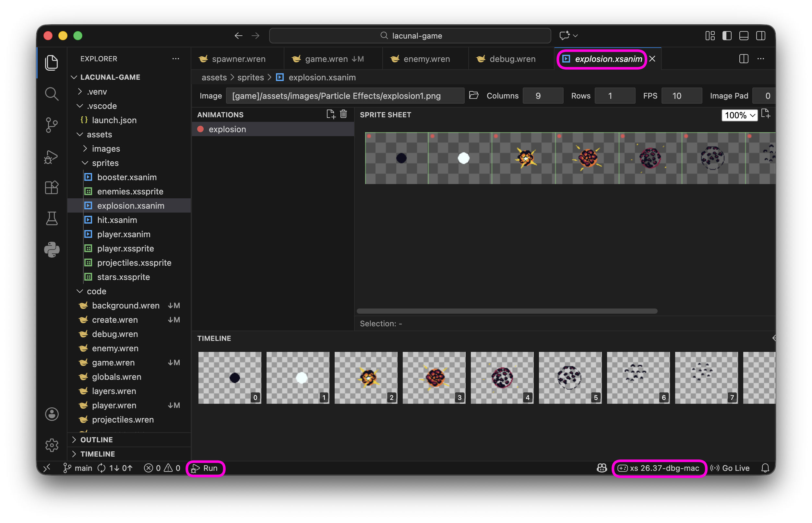Open the Extensions view
Screen dimensions: 812x523
coord(52,188)
